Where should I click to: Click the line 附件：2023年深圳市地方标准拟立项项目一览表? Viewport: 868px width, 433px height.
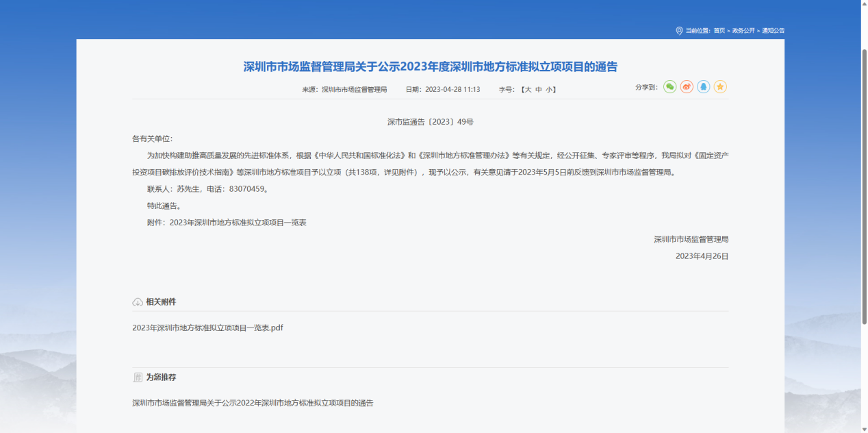tap(227, 223)
